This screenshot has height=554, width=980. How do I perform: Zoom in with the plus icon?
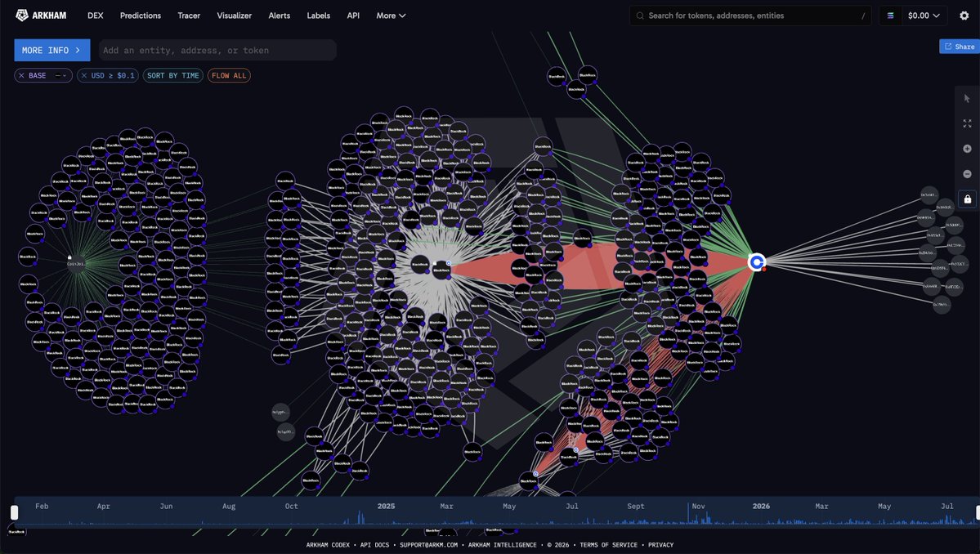click(967, 149)
